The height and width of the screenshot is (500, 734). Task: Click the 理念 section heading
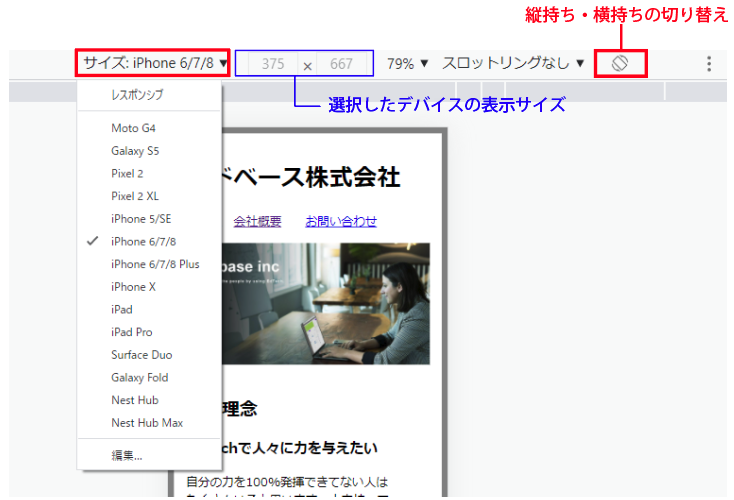240,409
